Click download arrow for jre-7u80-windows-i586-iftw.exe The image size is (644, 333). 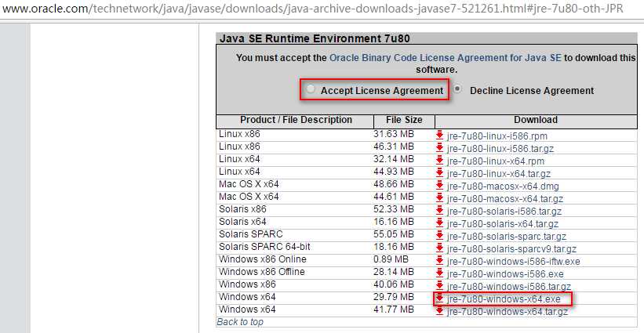click(x=439, y=261)
